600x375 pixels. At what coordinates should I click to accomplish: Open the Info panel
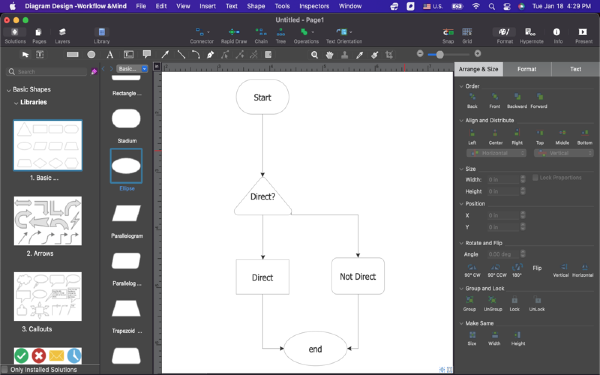click(557, 36)
